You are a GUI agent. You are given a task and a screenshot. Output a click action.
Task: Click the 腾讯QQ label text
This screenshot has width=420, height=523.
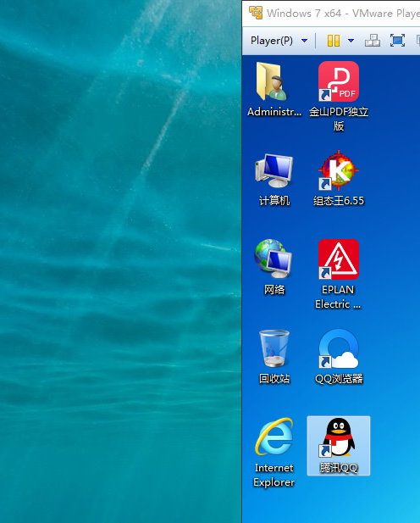pyautogui.click(x=339, y=468)
